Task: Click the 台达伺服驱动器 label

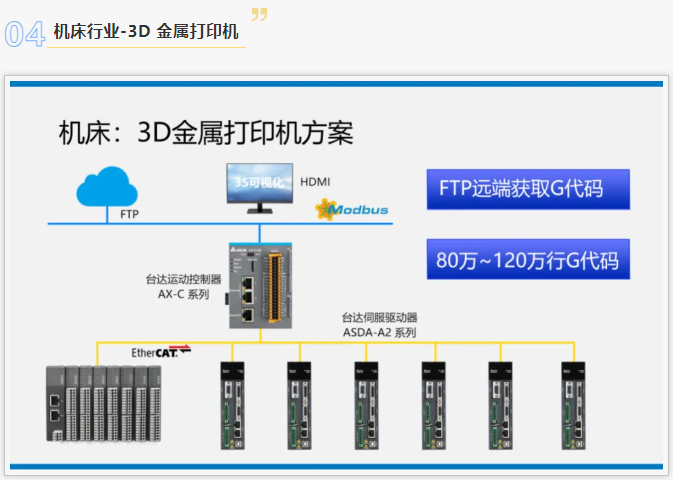Action: coord(379,318)
